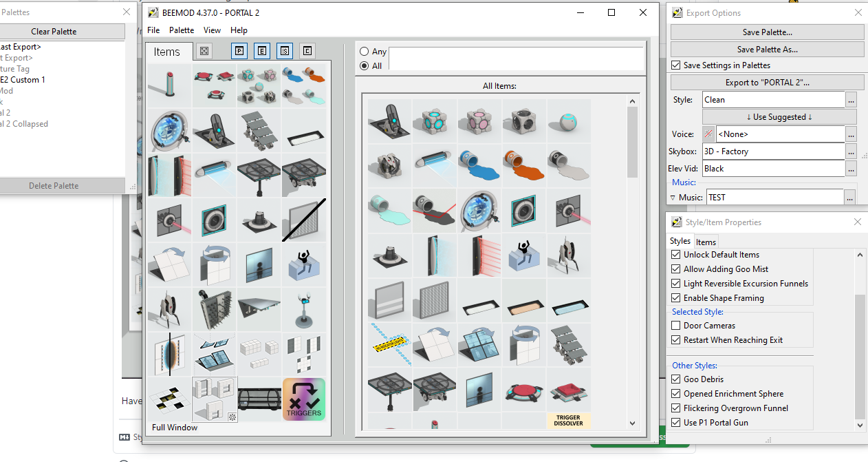Select the Companion Cube item thumbnail

point(479,120)
